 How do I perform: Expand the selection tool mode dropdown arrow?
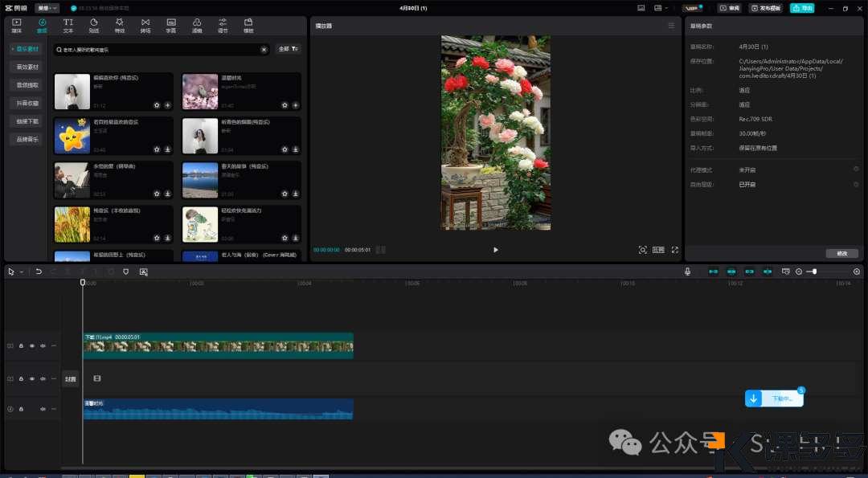(22, 272)
